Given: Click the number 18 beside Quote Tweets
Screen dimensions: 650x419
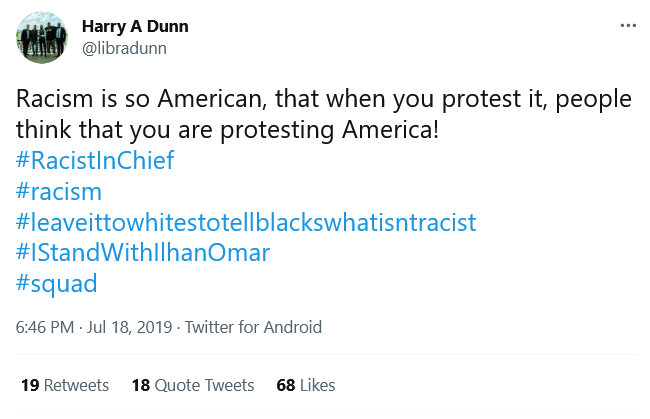Looking at the screenshot, I should [x=140, y=385].
